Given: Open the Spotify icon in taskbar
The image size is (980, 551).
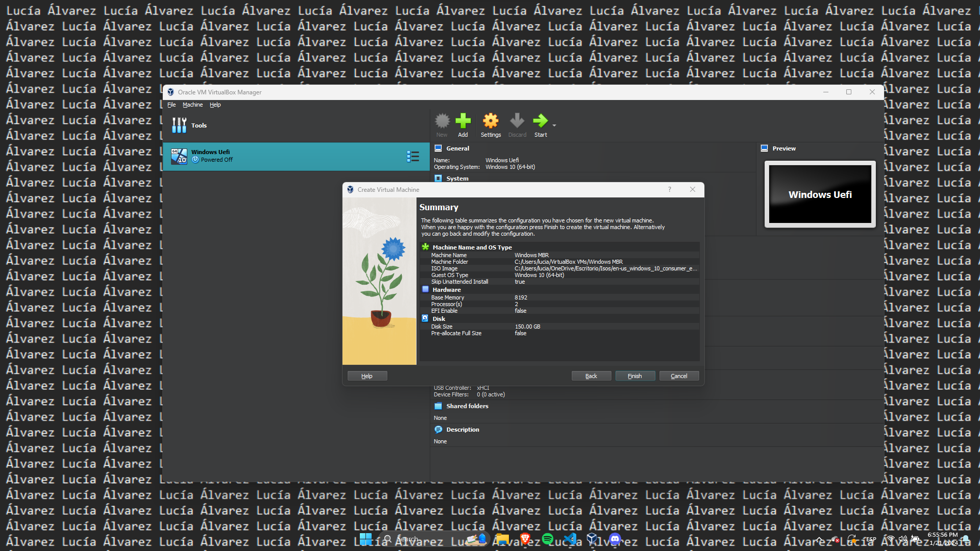Looking at the screenshot, I should 548,539.
